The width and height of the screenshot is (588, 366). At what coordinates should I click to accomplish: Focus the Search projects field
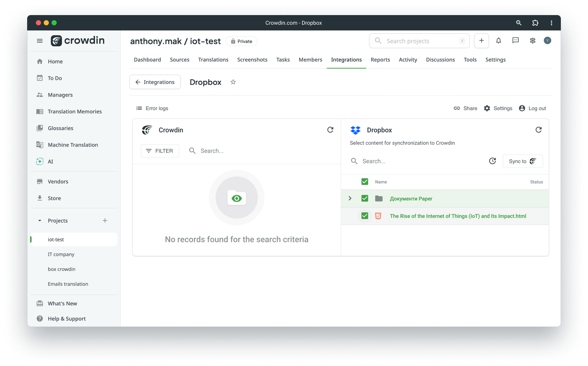click(419, 41)
